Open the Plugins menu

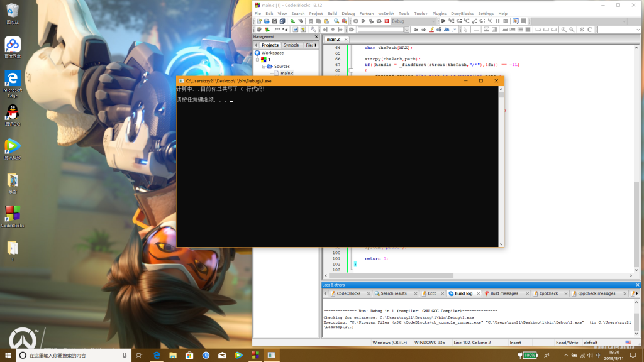pos(439,14)
